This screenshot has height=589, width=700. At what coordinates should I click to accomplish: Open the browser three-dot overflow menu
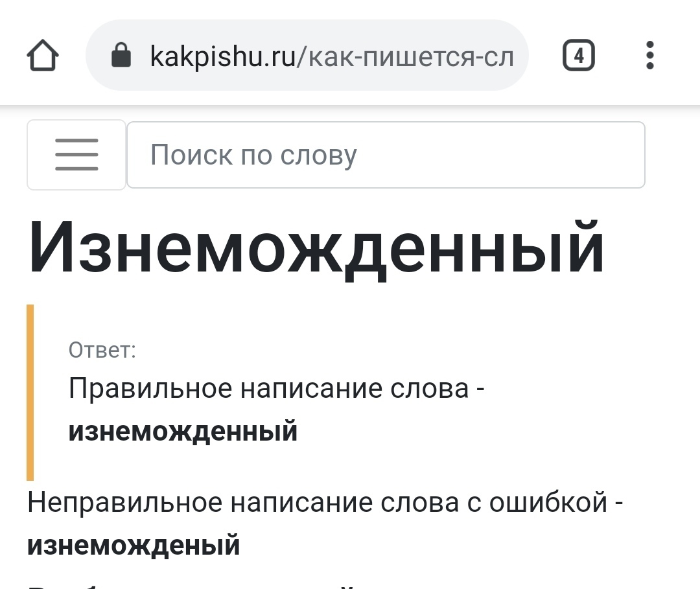click(650, 55)
